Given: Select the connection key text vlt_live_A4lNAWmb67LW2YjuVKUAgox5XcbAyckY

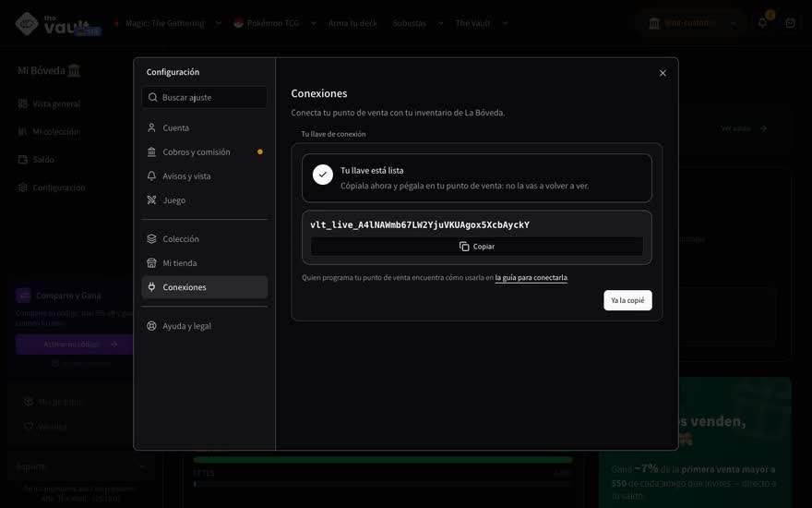Looking at the screenshot, I should coord(420,225).
